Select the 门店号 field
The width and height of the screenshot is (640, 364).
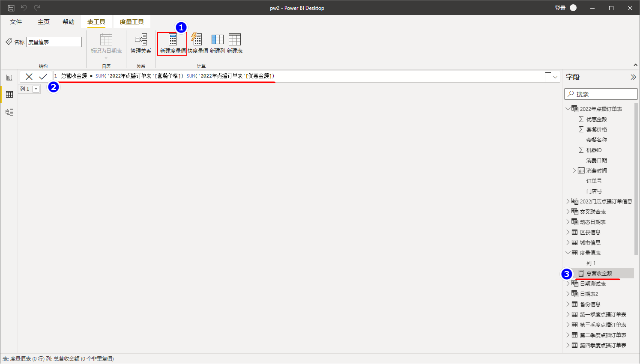tap(594, 191)
